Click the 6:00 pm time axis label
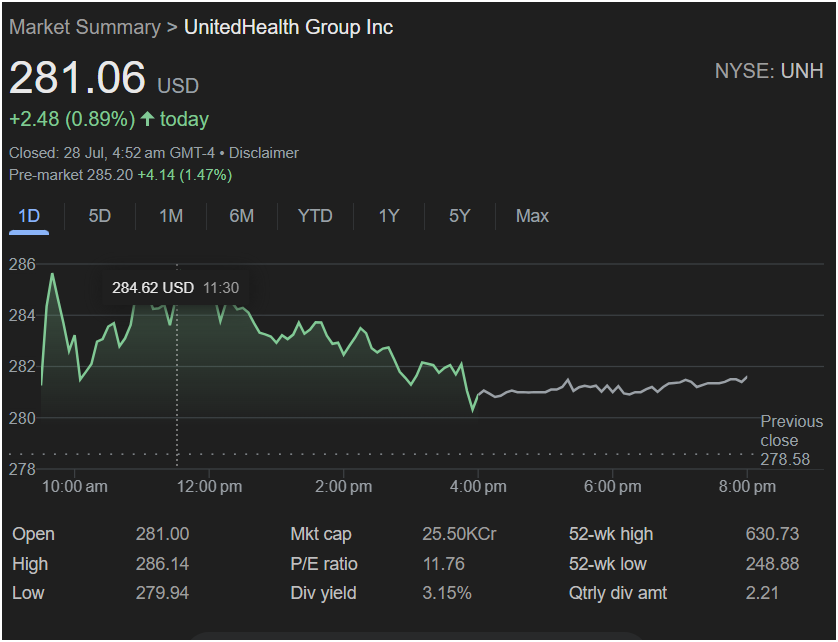Viewport: 838px width, 642px height. (612, 486)
